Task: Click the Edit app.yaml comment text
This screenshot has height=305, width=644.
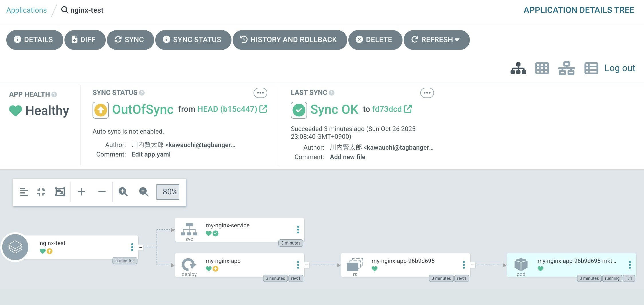Action: click(151, 155)
